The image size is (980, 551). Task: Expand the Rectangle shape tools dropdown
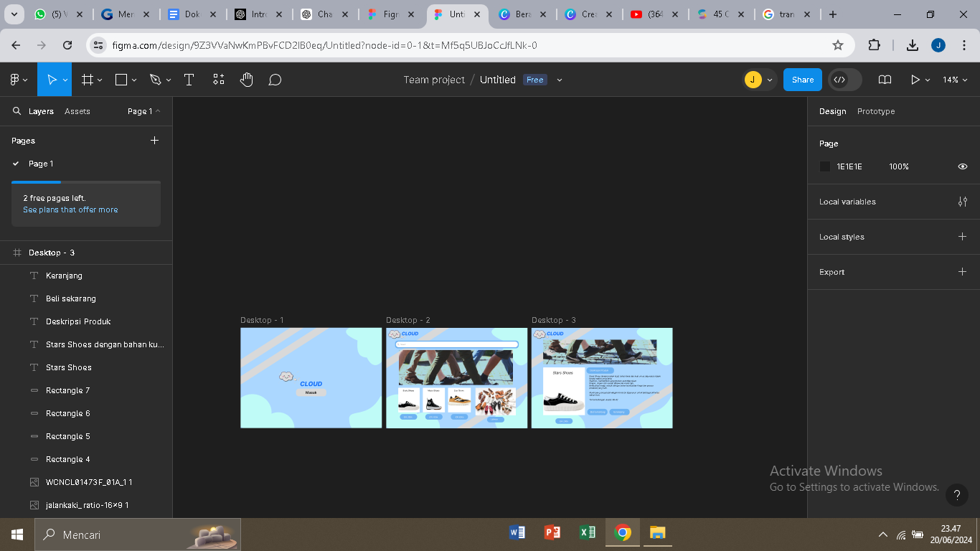coord(134,80)
